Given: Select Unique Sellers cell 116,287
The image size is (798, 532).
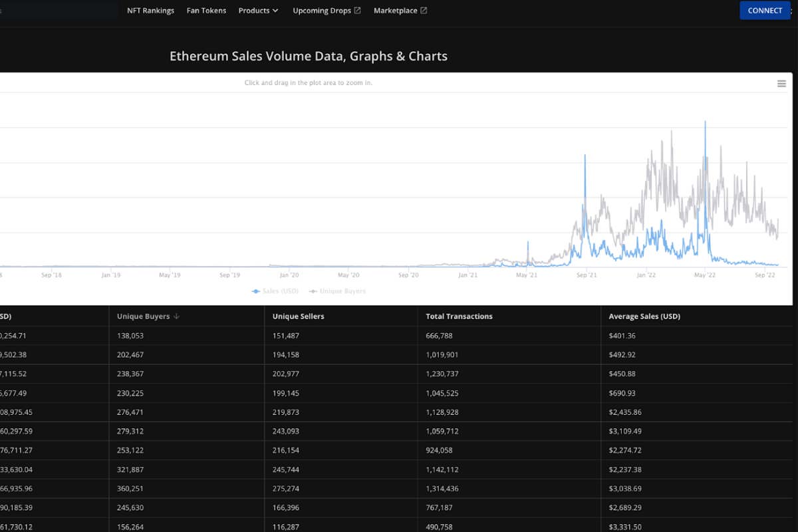Looking at the screenshot, I should [x=286, y=527].
